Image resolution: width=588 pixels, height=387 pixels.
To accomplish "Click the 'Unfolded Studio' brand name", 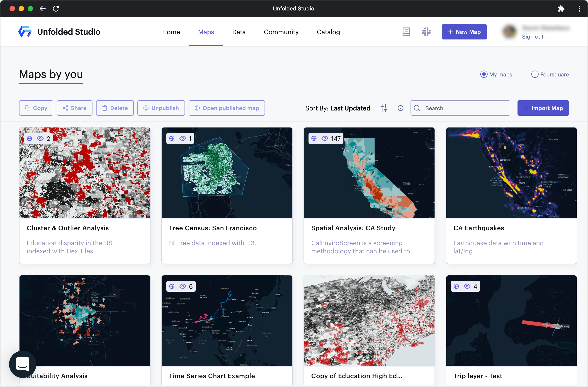I will (69, 32).
